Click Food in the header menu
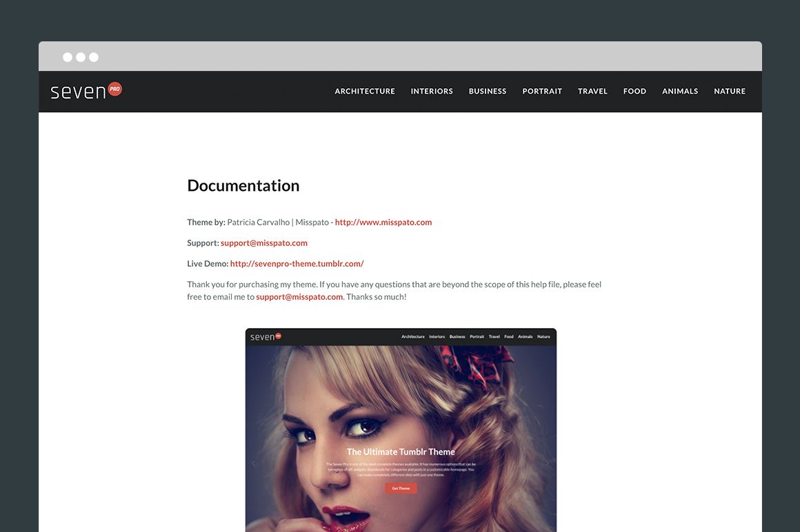The image size is (800, 532). (x=634, y=90)
